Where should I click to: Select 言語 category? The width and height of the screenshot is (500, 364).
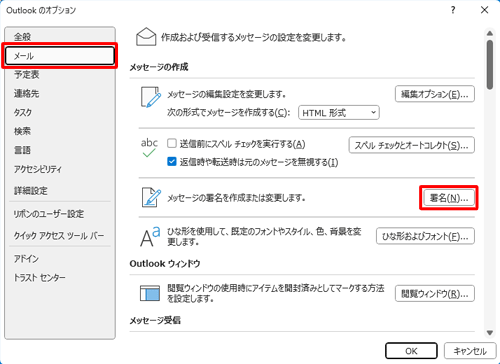(22, 150)
